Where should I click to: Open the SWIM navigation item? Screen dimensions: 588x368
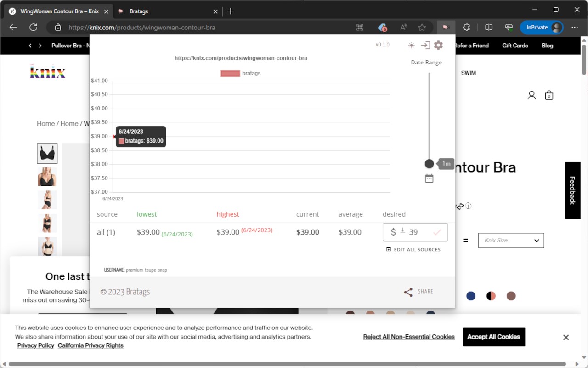coord(469,73)
